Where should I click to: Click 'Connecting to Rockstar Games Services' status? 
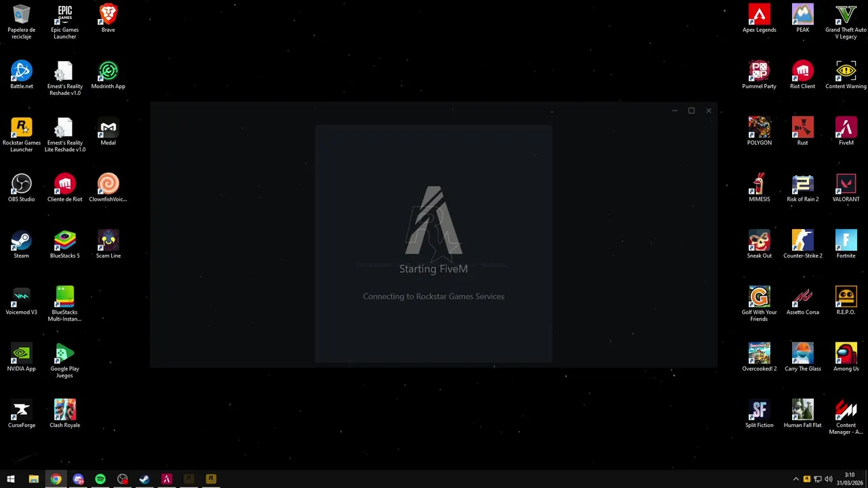(433, 296)
